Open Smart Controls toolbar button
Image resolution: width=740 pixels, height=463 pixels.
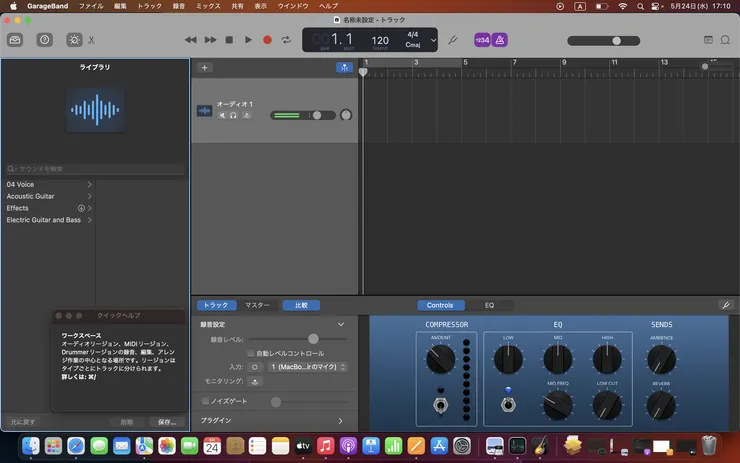click(74, 40)
